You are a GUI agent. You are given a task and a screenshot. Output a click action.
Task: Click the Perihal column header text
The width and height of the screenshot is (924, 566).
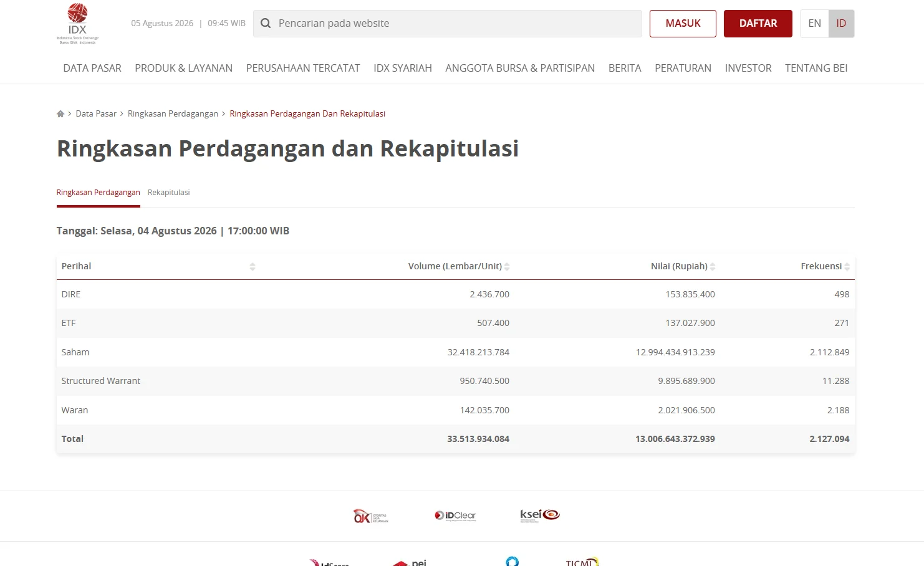click(76, 266)
